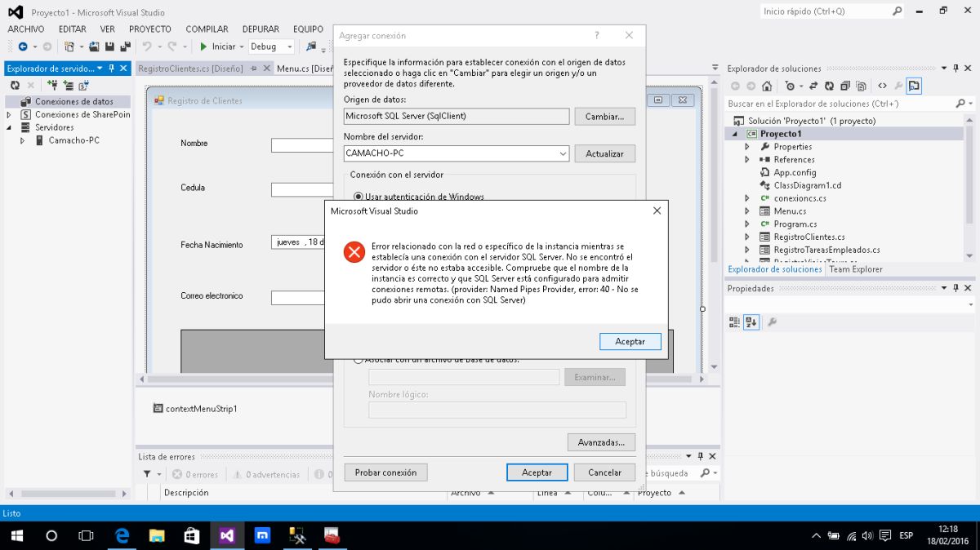Viewport: 980px width, 550px height.
Task: Open File Explorer from the taskbar
Action: coord(158,536)
